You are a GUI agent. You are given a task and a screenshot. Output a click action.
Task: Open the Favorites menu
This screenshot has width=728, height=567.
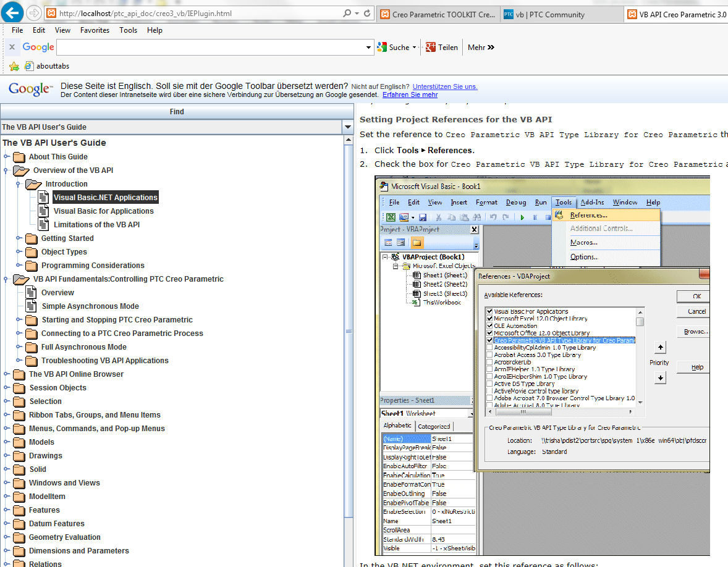click(x=95, y=30)
